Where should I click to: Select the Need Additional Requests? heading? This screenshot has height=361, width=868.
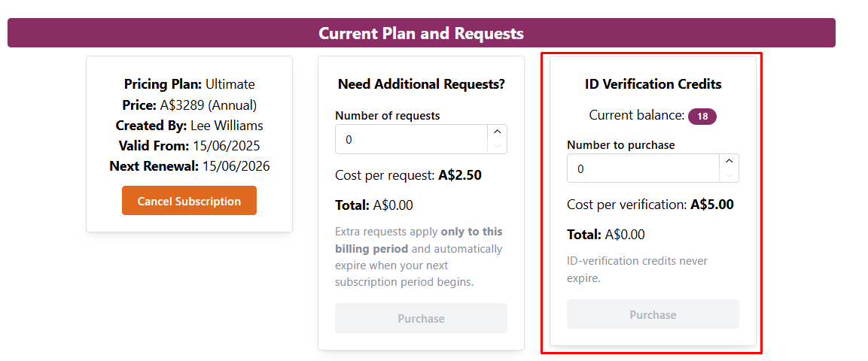click(421, 84)
